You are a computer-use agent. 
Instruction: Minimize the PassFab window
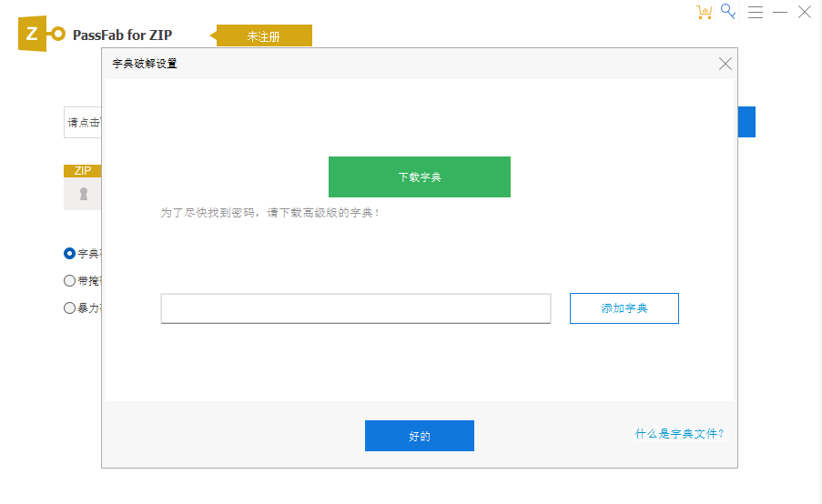point(780,12)
